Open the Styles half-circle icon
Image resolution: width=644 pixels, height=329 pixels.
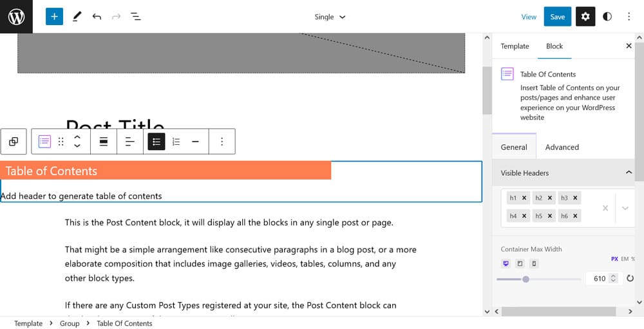pyautogui.click(x=607, y=17)
